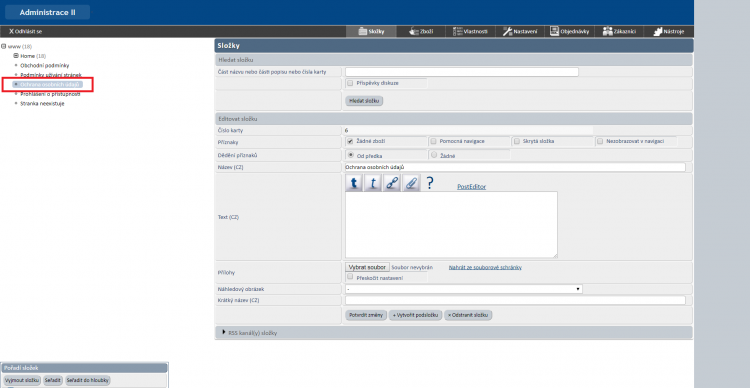This screenshot has height=388, width=750.
Task: Click the Název (CZ) input field
Action: tap(515, 167)
